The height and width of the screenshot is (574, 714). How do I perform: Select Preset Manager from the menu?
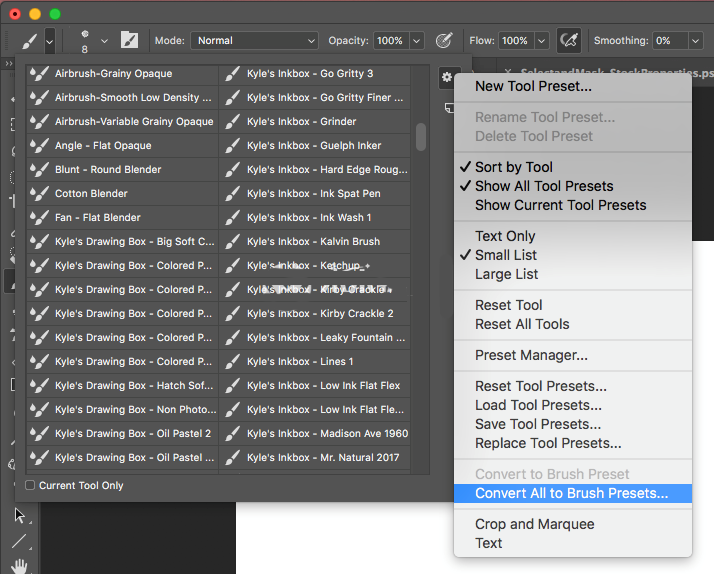tap(531, 355)
